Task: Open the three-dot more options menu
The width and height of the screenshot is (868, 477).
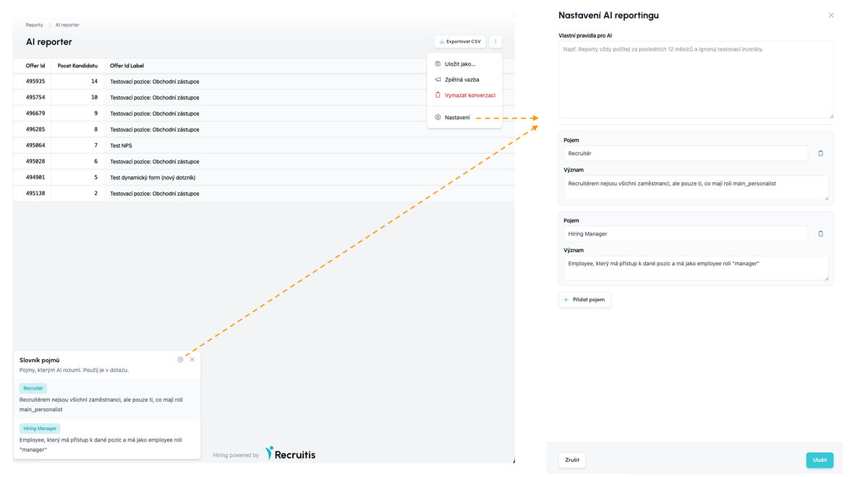Action: (495, 42)
